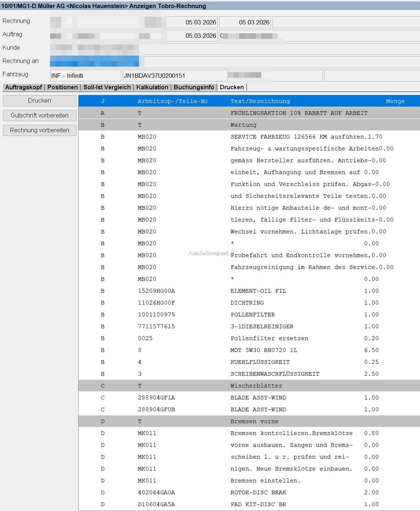Open the Auftragskopf tab
Screen dimensions: 420x511
tap(24, 87)
